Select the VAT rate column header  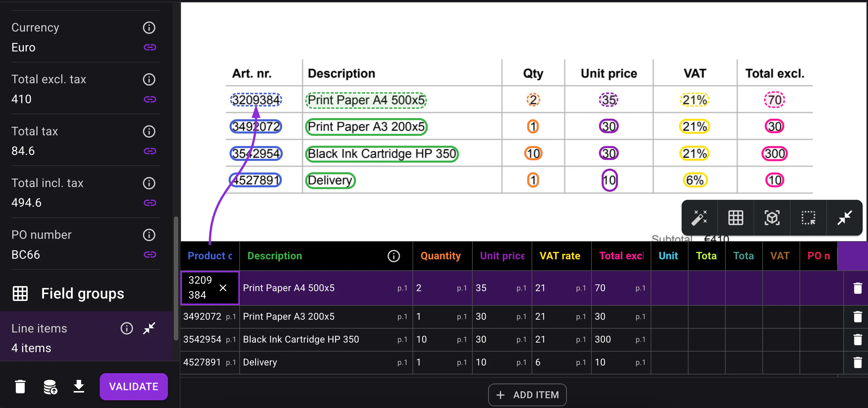pos(559,256)
